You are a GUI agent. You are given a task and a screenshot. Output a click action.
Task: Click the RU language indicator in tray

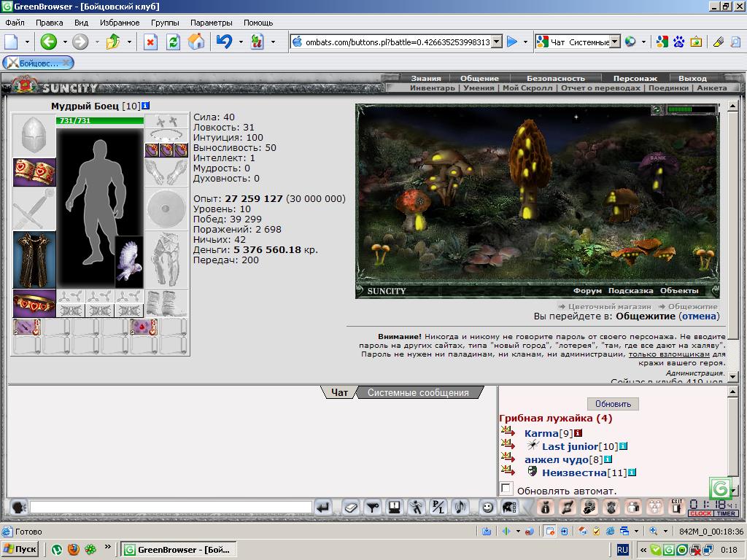622,550
